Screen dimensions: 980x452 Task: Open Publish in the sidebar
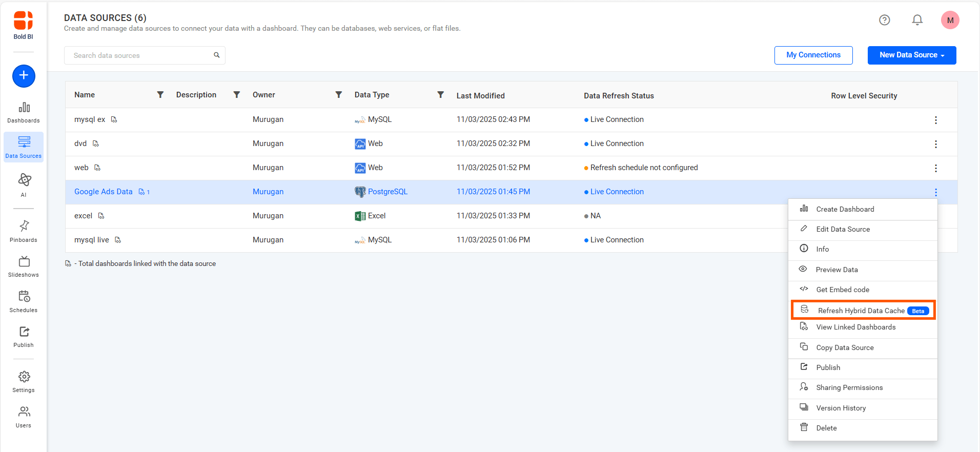pos(24,337)
